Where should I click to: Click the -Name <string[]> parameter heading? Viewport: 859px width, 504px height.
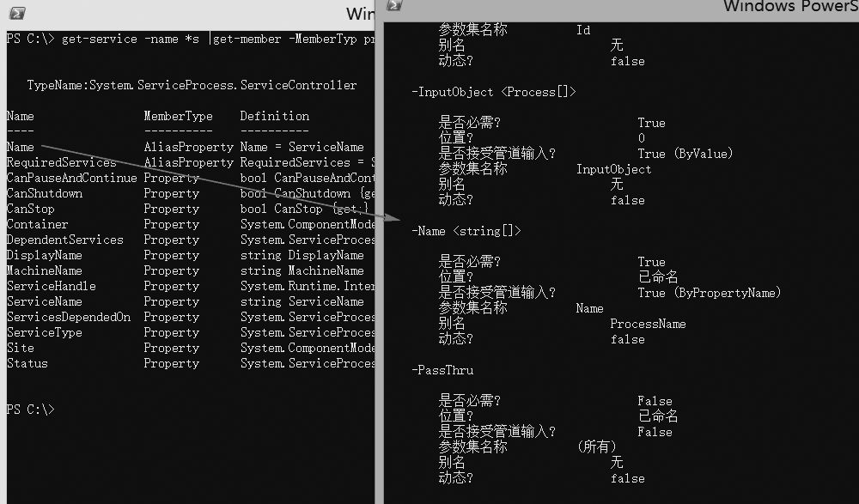coord(466,231)
